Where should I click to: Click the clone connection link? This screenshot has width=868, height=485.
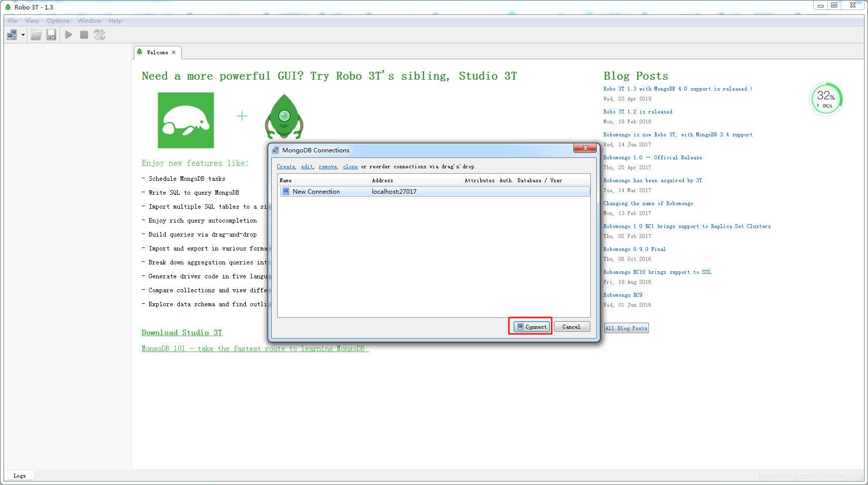click(x=350, y=167)
